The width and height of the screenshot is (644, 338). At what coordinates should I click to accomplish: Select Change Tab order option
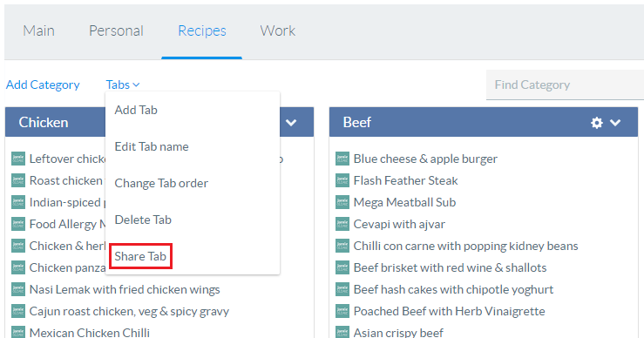(x=161, y=183)
